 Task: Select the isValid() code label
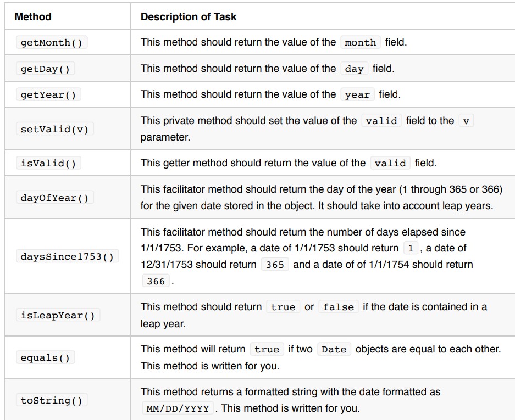(48, 163)
